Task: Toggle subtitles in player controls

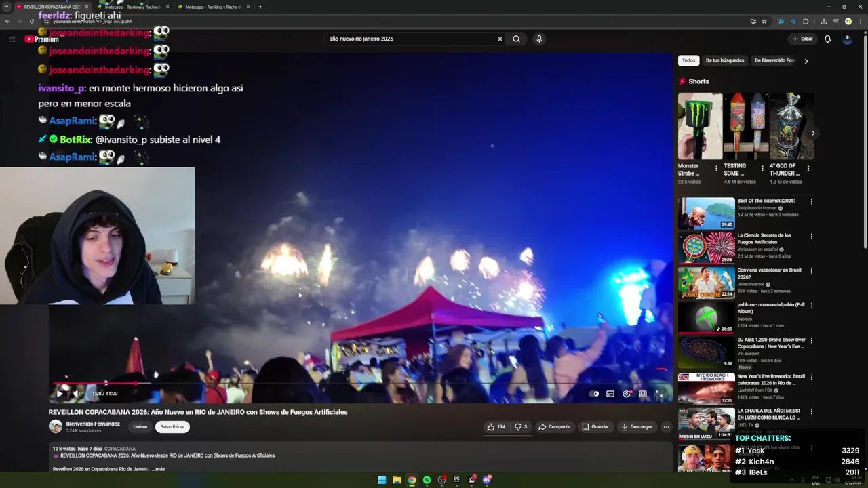Action: point(610,394)
